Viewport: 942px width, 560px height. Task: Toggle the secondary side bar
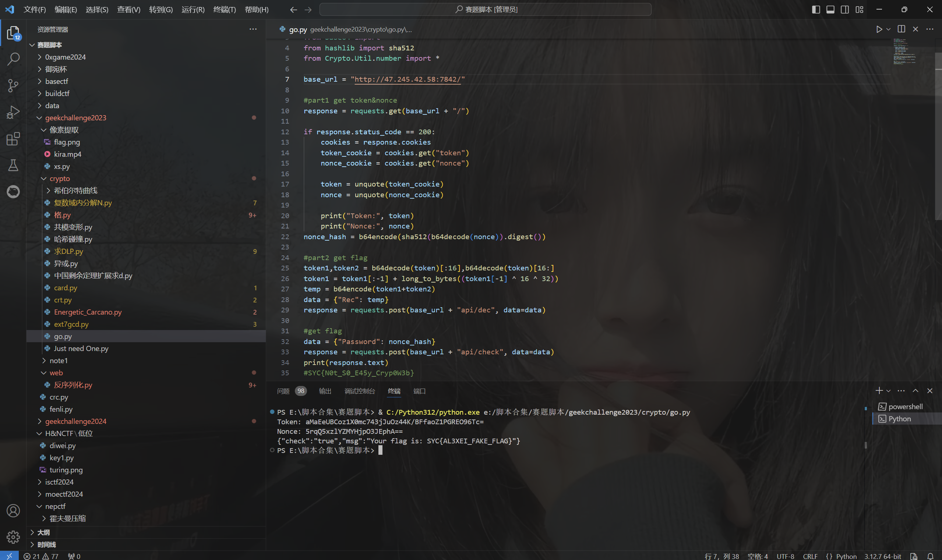(x=845, y=10)
